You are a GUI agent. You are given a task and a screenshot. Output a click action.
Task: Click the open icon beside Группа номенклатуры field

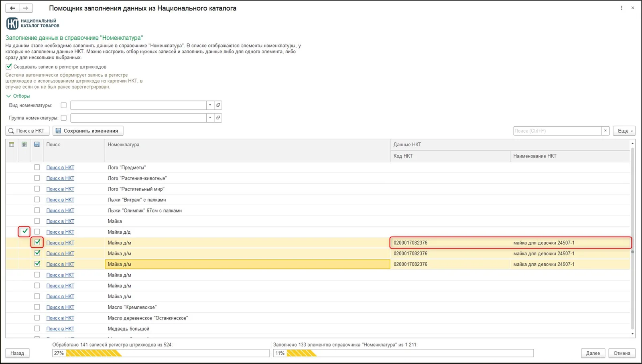[x=218, y=118]
